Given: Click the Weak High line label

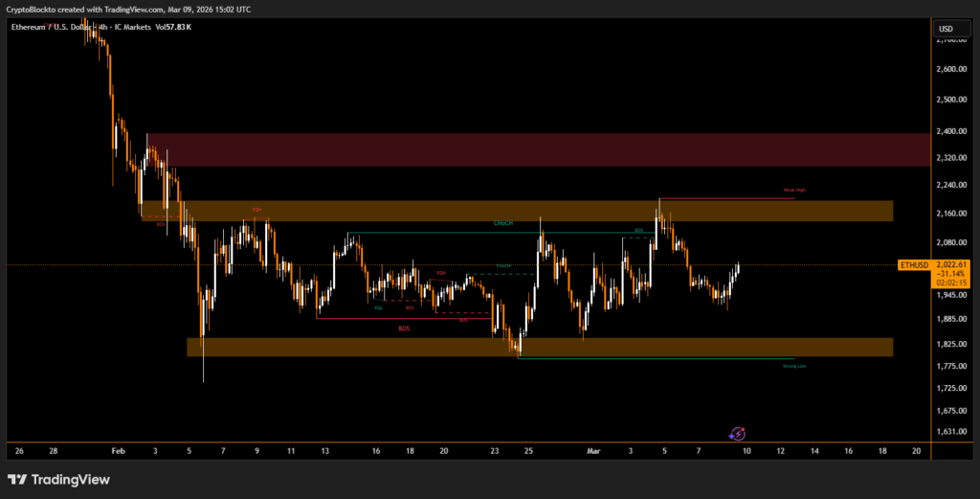Looking at the screenshot, I should click(x=794, y=191).
